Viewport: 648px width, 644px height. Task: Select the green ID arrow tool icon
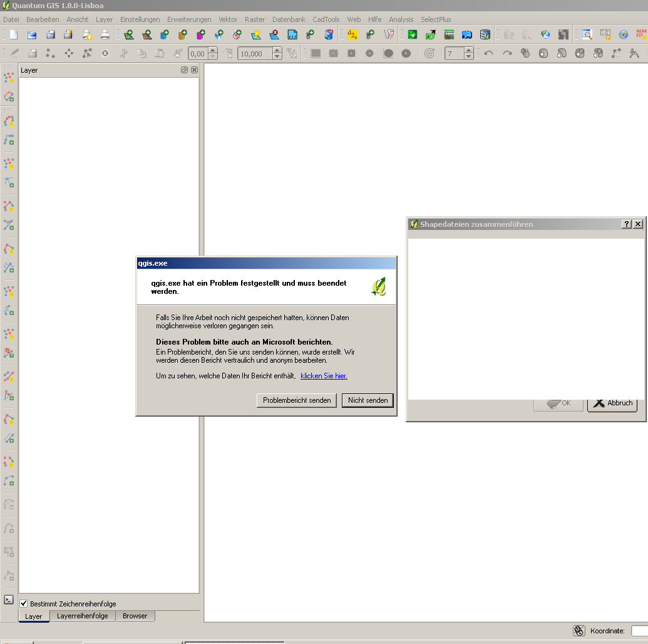point(430,34)
